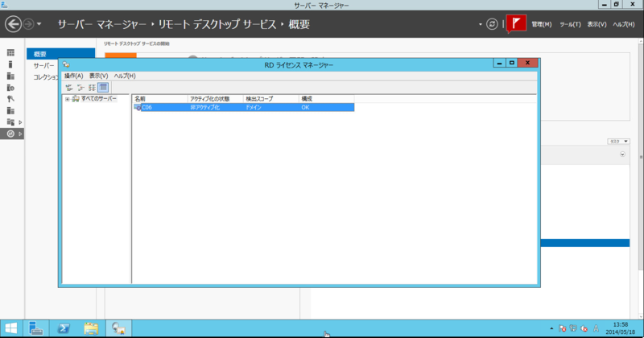This screenshot has width=644, height=338.
Task: Select C06 server row name
Action: 147,108
